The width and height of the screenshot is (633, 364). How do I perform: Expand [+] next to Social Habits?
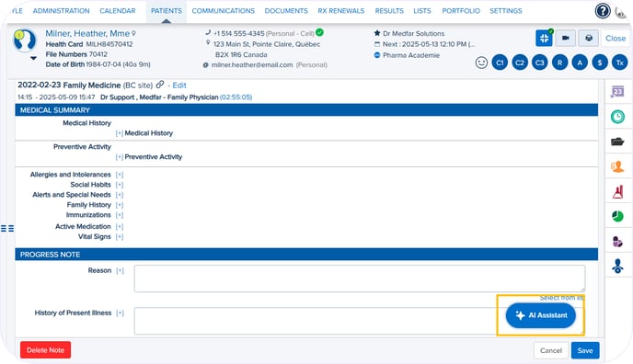coord(119,185)
